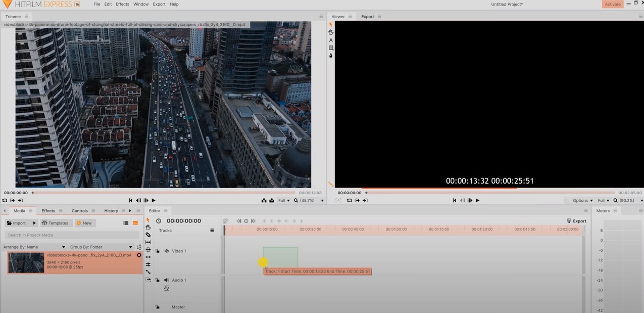Select the Viewer selection arrow tool
This screenshot has width=644, height=313.
(331, 24)
